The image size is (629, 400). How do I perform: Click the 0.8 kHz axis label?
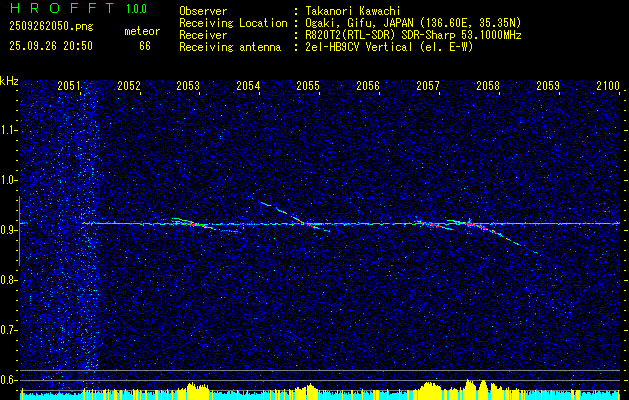(9, 280)
